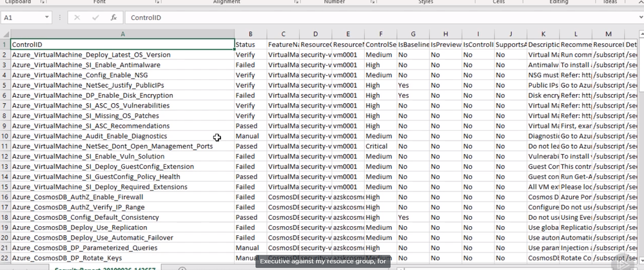Screen dimensions: 644x270
Task: Select column A header
Action: click(x=122, y=34)
